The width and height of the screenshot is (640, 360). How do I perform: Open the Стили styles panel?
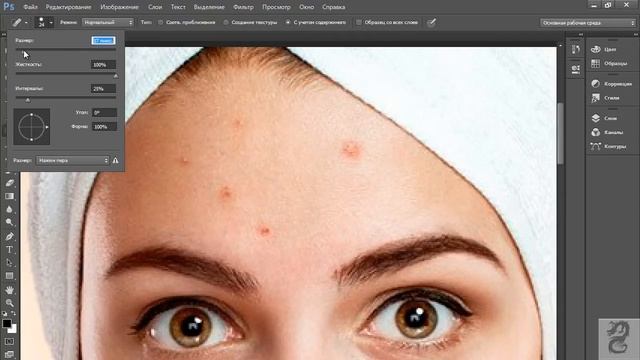(x=606, y=98)
